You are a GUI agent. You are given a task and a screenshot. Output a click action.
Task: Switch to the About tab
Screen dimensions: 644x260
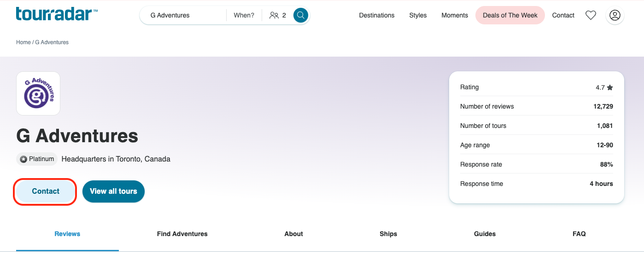294,234
